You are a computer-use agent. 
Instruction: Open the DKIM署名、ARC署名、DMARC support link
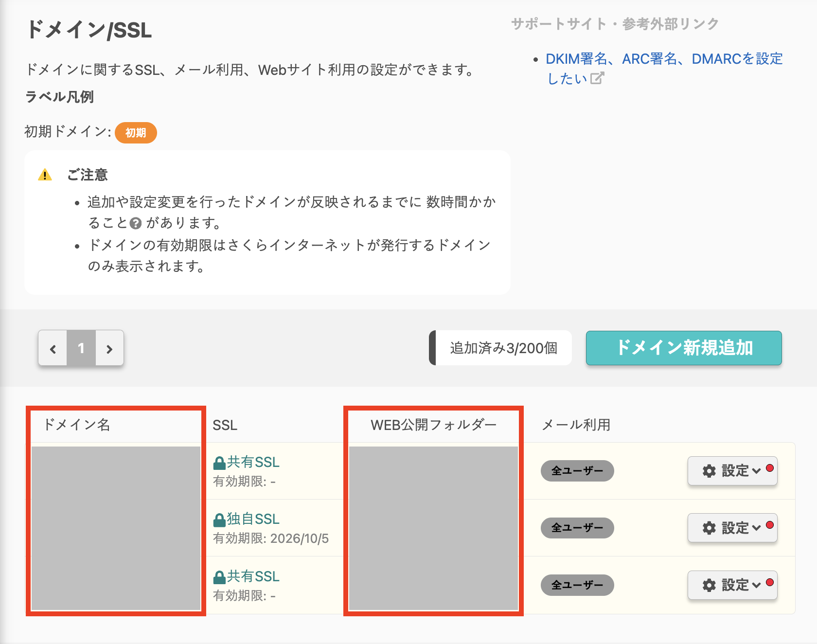click(664, 69)
